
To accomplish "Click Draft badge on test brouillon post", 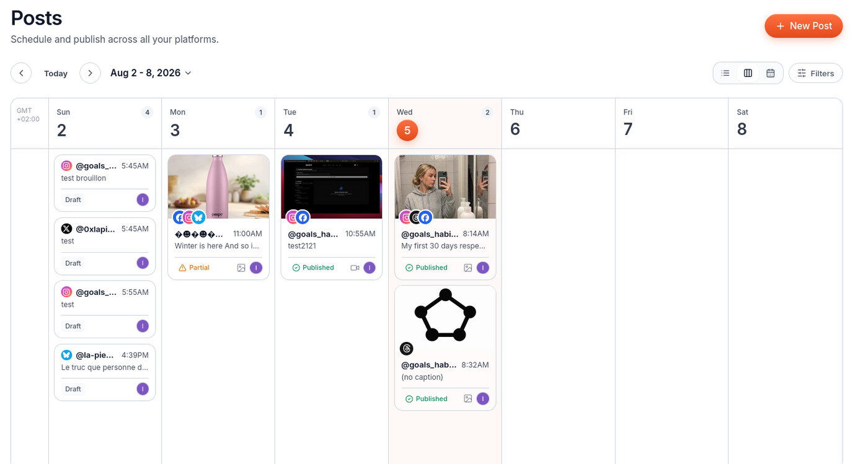I will click(x=73, y=199).
